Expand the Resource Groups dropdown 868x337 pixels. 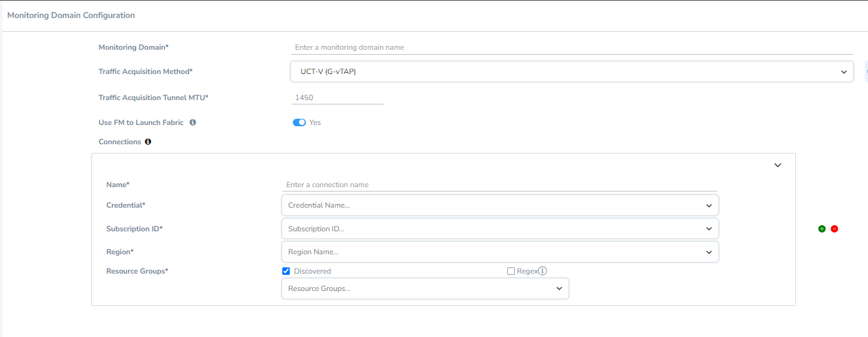click(425, 289)
